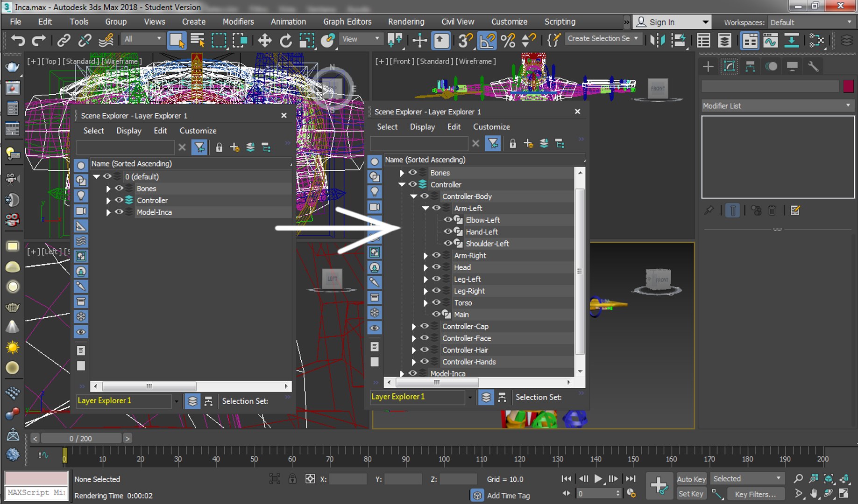
Task: Open the Hierarchy command panel tab
Action: (x=750, y=66)
